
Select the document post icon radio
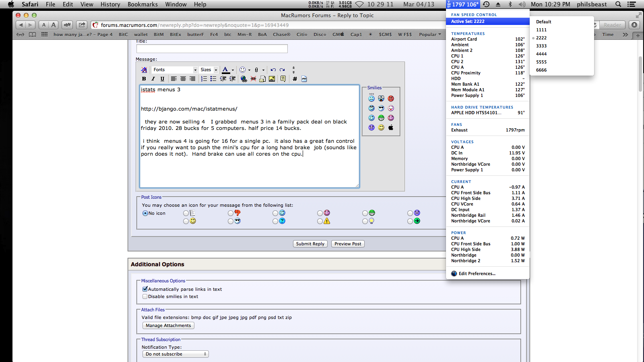click(x=186, y=213)
